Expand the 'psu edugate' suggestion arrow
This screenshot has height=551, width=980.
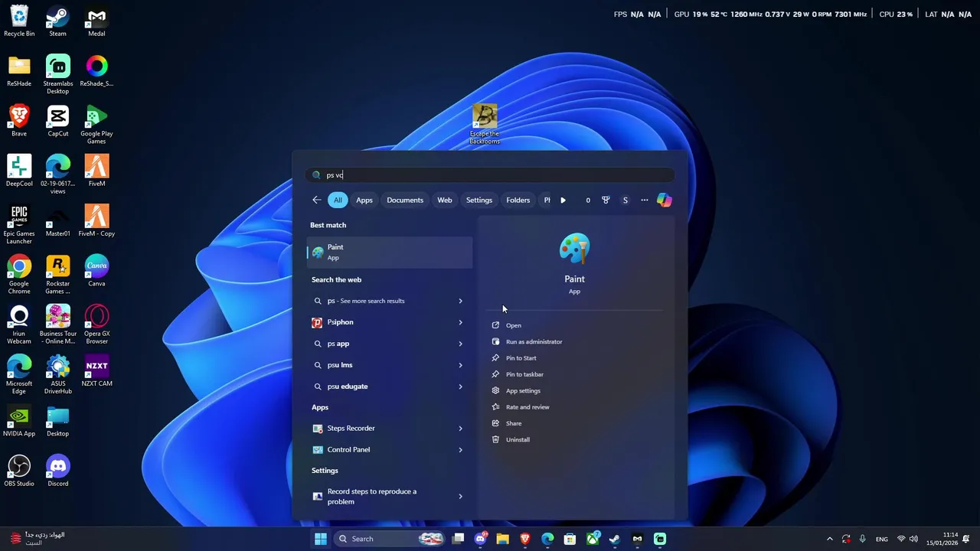(460, 386)
